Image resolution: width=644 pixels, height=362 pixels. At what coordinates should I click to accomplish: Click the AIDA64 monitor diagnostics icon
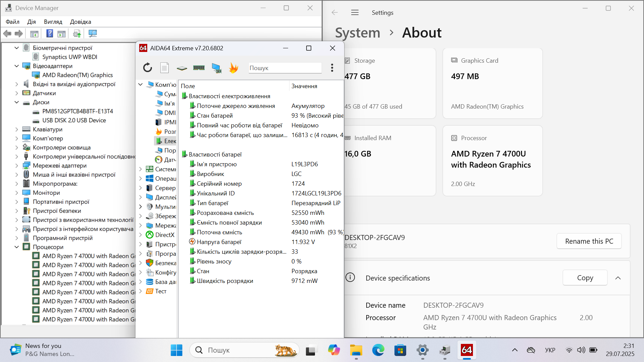pyautogui.click(x=216, y=68)
